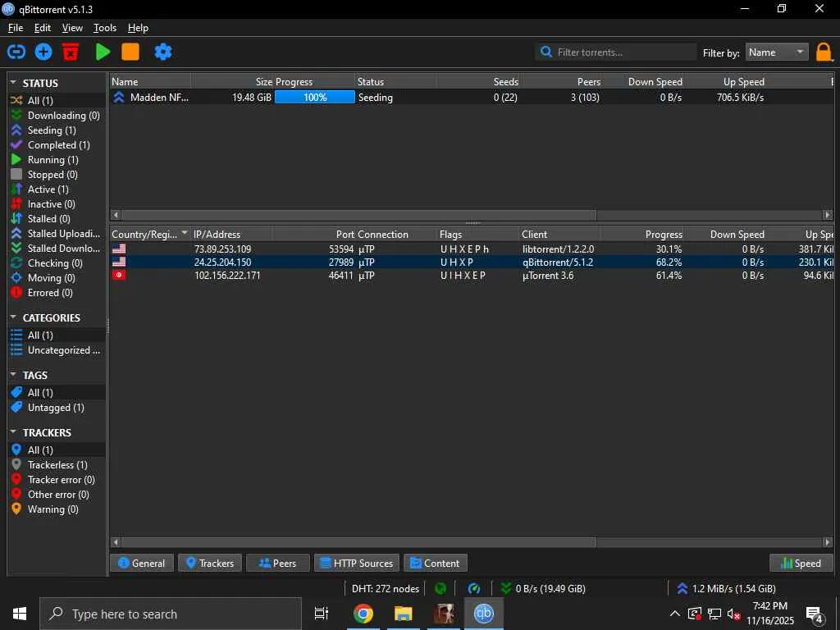The height and width of the screenshot is (630, 840).
Task: Click the Tunisia flag peer icon
Action: pyautogui.click(x=119, y=275)
